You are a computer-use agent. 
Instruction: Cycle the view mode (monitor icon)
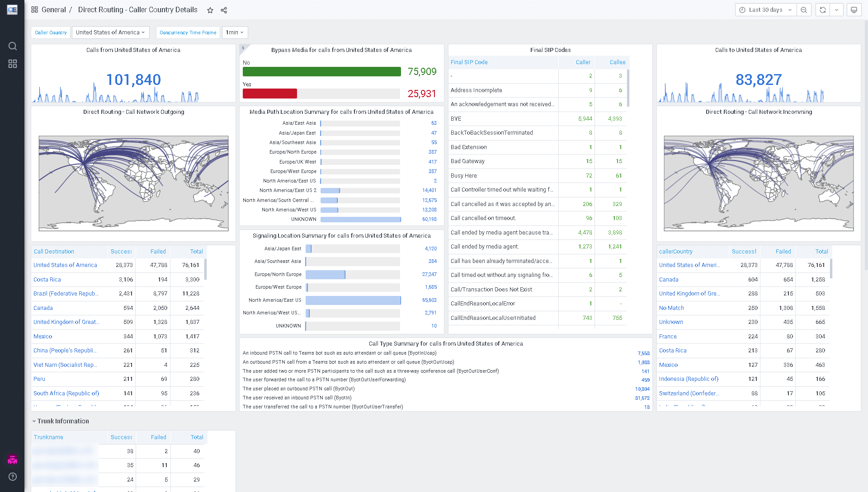coord(854,10)
